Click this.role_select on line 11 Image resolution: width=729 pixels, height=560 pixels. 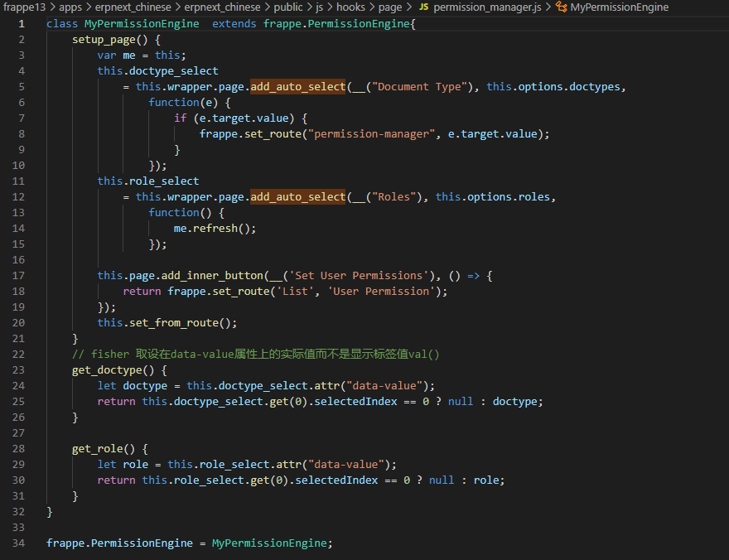click(x=147, y=181)
